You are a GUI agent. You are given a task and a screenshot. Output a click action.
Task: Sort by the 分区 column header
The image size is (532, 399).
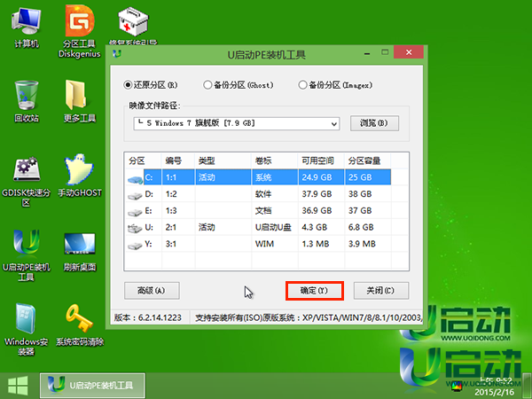click(x=143, y=160)
